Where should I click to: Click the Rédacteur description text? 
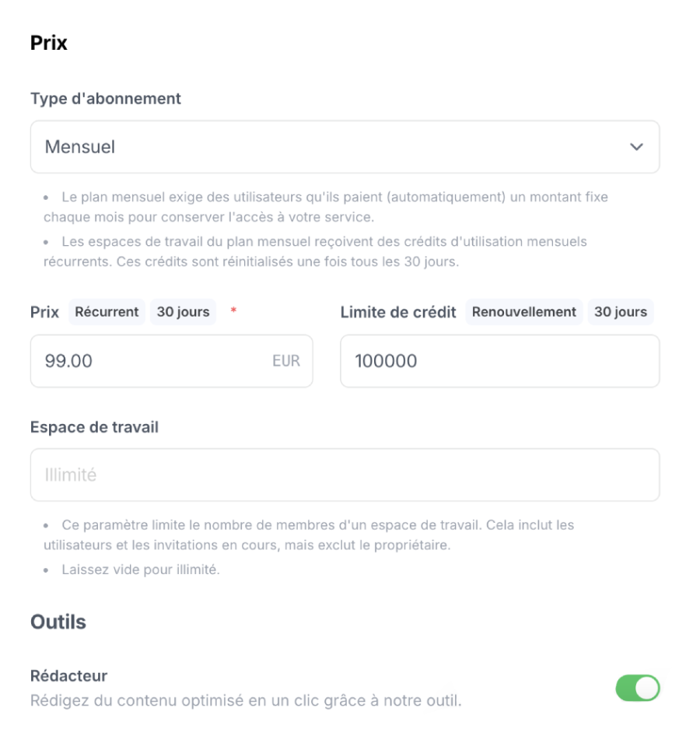click(246, 700)
